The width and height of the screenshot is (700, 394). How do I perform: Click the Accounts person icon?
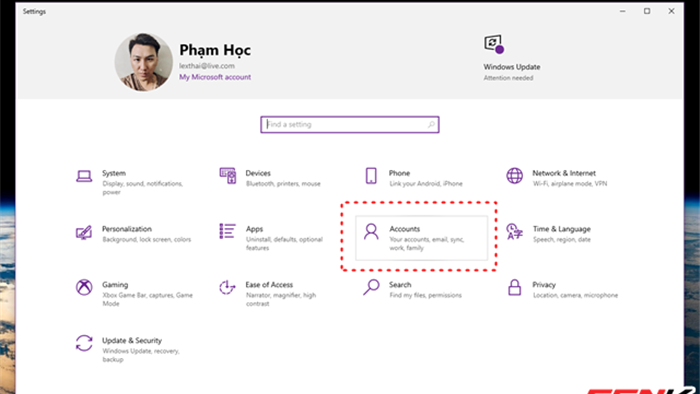pyautogui.click(x=371, y=232)
